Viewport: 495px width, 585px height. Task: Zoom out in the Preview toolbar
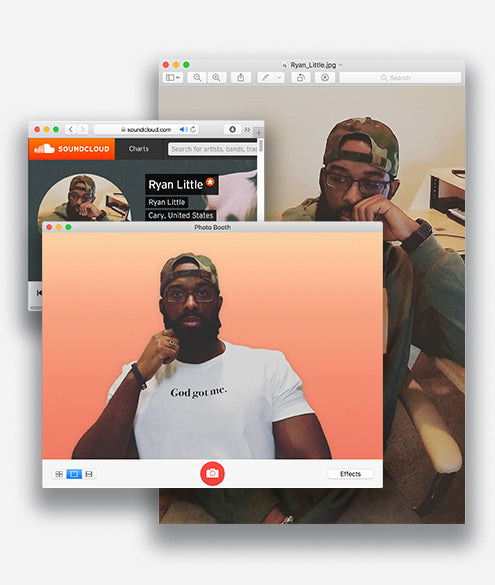click(x=197, y=78)
